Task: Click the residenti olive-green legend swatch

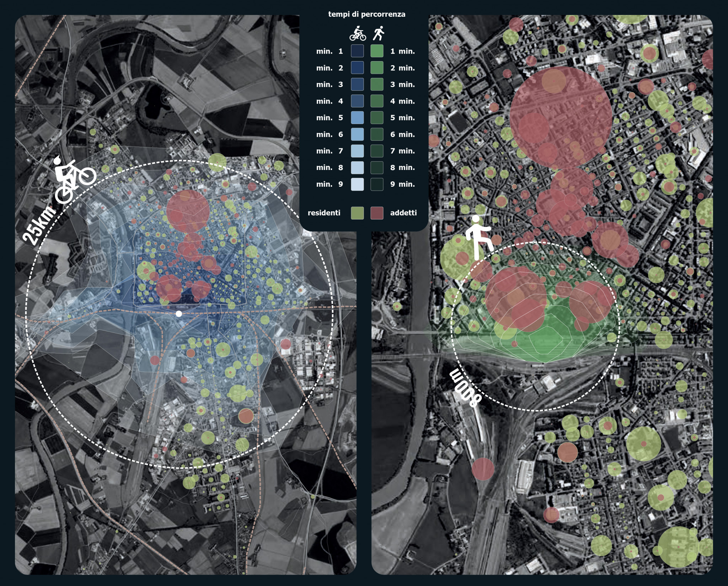Action: pos(357,213)
